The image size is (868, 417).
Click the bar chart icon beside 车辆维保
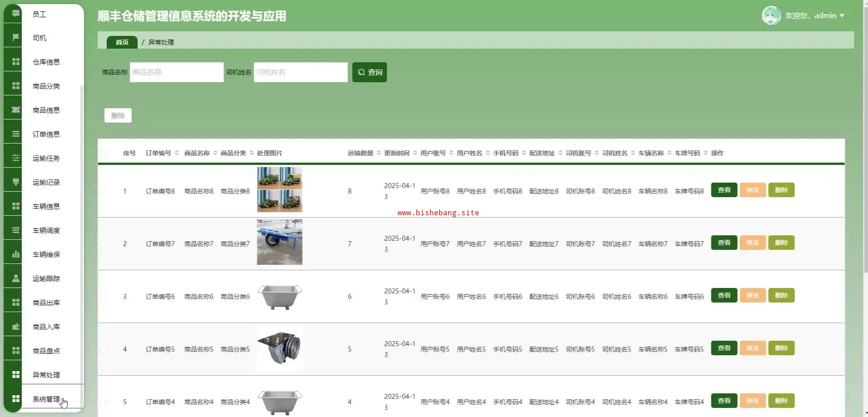point(15,254)
